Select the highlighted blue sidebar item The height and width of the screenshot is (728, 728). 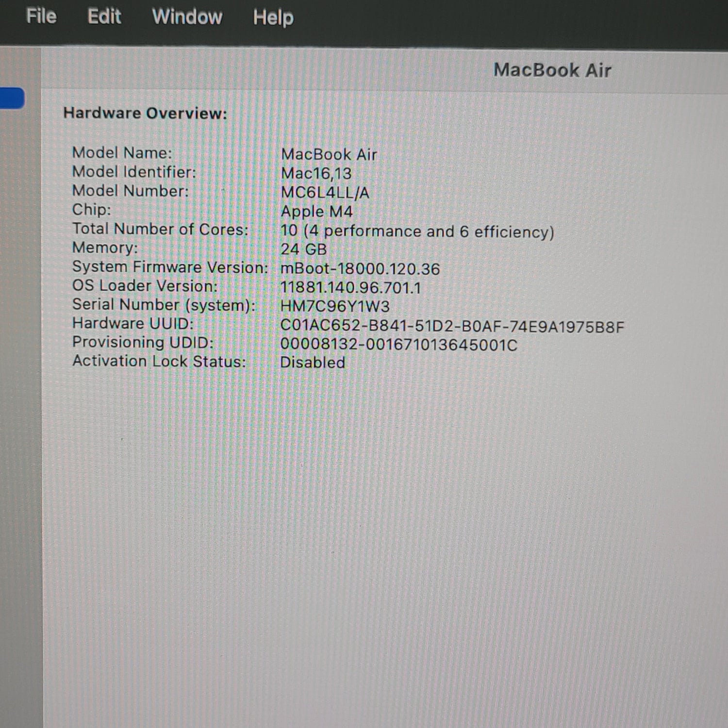[x=12, y=98]
